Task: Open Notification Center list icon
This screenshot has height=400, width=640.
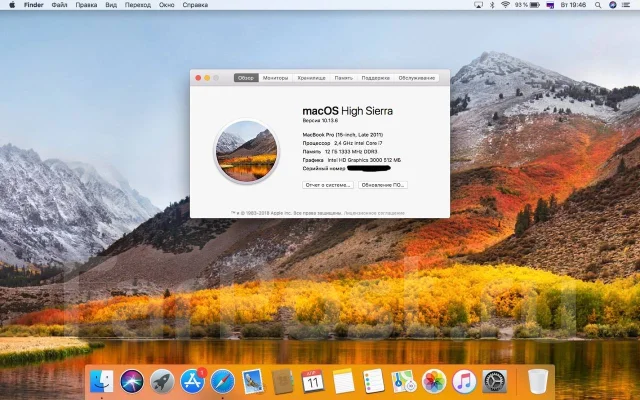Action: pyautogui.click(x=626, y=5)
